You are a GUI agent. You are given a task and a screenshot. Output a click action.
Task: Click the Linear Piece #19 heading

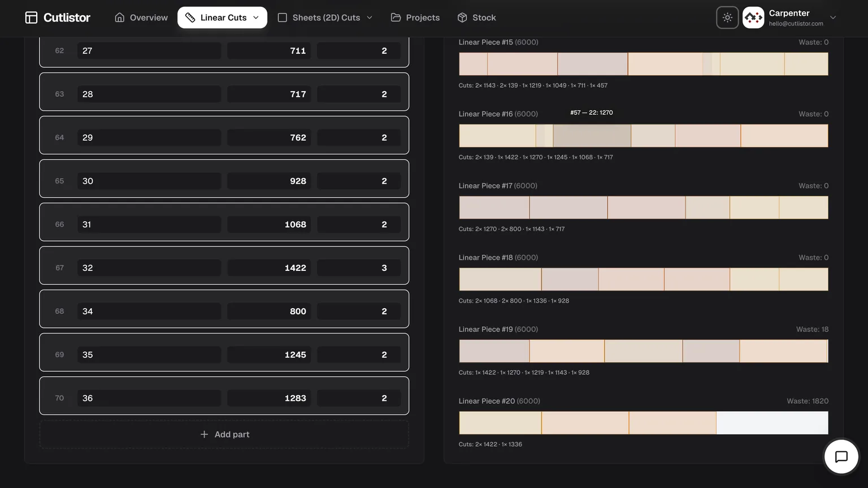click(x=498, y=330)
